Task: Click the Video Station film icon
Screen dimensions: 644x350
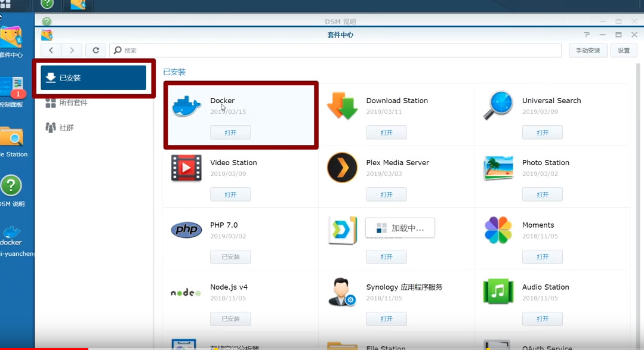Action: (x=186, y=168)
